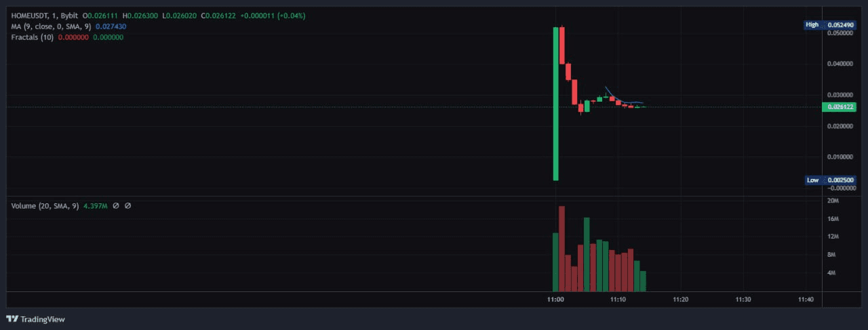Select the tallest red volume bar

tap(561, 249)
